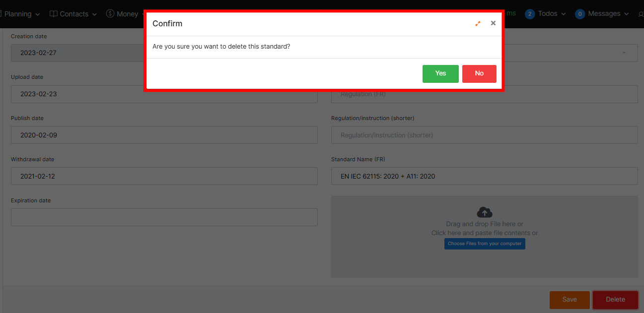
Task: Confirm deletion with the Yes button
Action: tap(440, 73)
